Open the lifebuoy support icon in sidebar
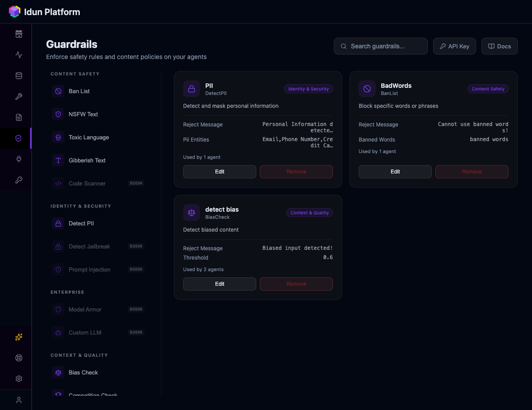Screen dimensions: 532x410 point(19,358)
